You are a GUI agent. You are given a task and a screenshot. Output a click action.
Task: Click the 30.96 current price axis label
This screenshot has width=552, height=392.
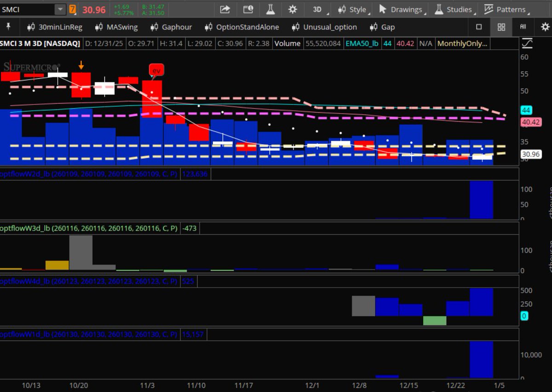[531, 155]
